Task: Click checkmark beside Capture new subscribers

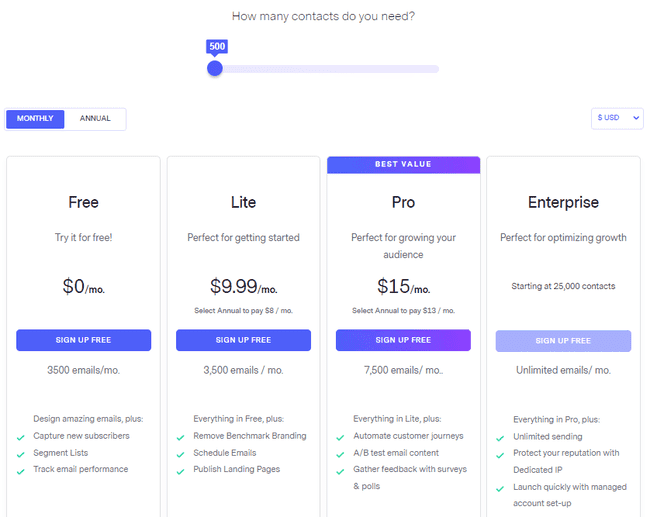Action: pos(21,437)
